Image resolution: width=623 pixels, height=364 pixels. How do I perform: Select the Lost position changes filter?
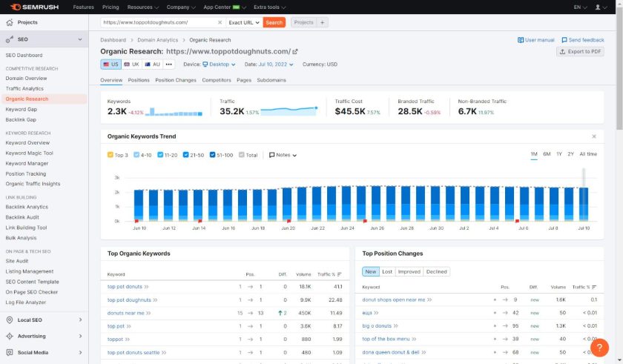[387, 272]
